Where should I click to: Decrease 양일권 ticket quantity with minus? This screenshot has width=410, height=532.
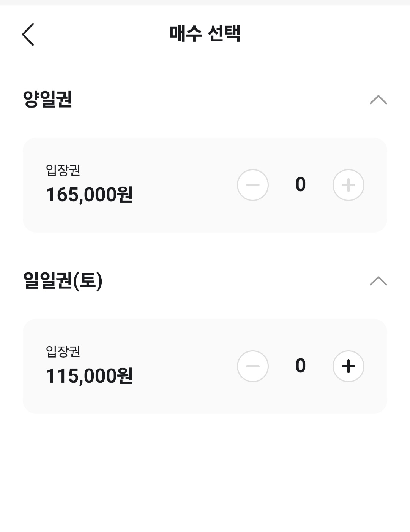pyautogui.click(x=253, y=185)
